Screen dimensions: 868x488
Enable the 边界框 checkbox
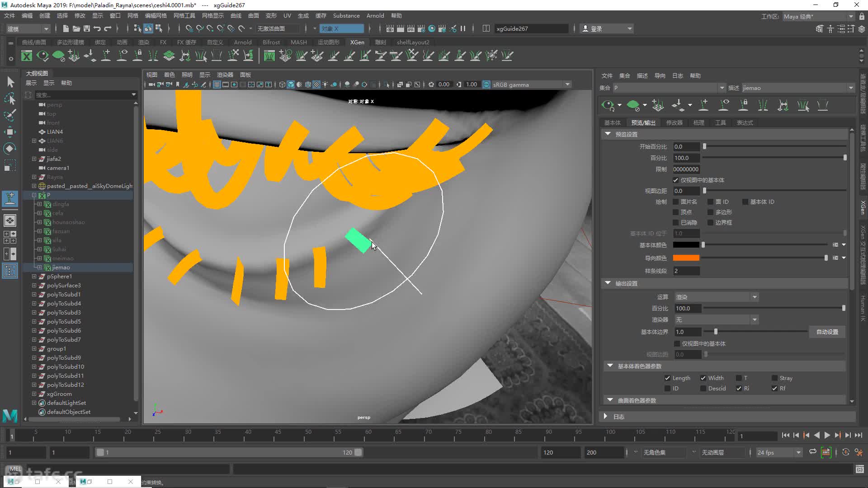click(x=711, y=223)
